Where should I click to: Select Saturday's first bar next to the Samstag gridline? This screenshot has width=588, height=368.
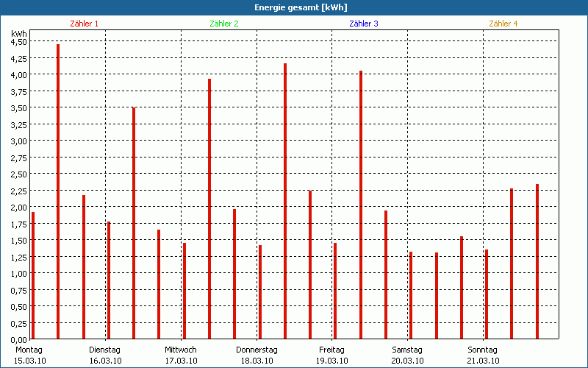tap(411, 295)
